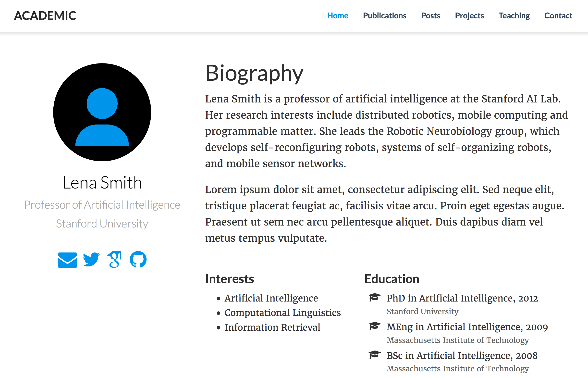588x378 pixels.
Task: Click the email envelope icon
Action: (67, 260)
